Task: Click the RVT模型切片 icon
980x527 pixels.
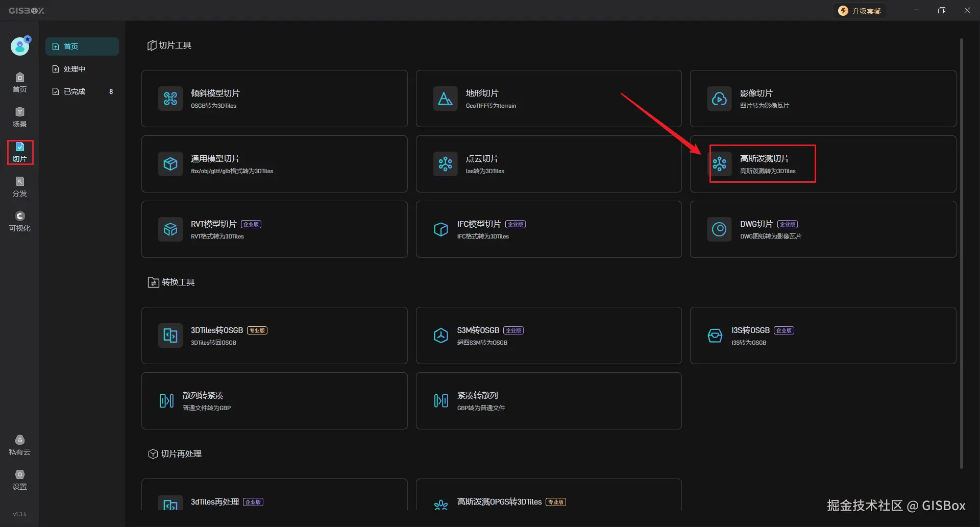Action: 170,229
